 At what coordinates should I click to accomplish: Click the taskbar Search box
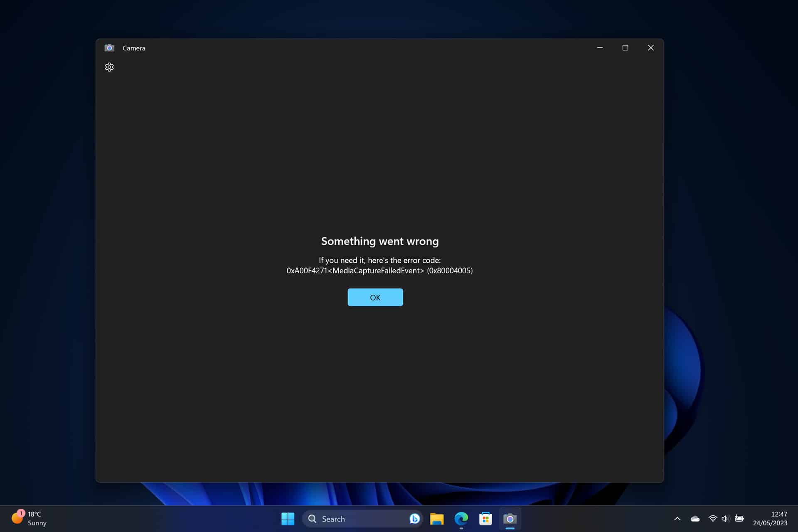[x=362, y=519]
